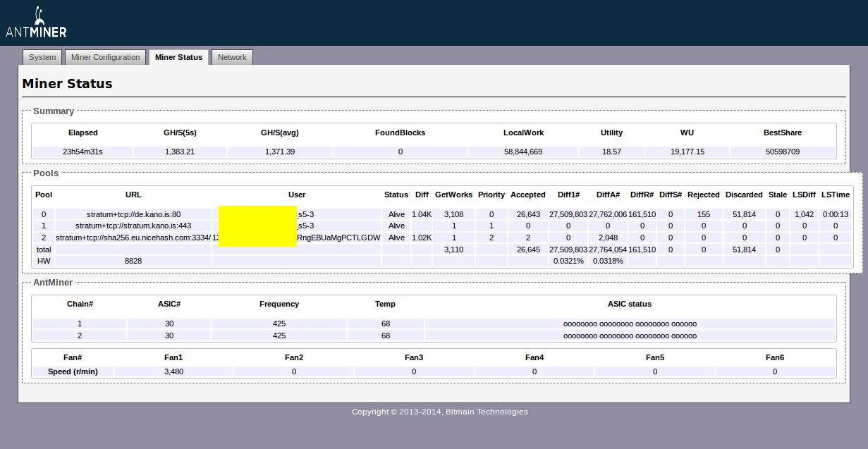Click the Miner Status page heading
868x449 pixels.
(x=67, y=84)
